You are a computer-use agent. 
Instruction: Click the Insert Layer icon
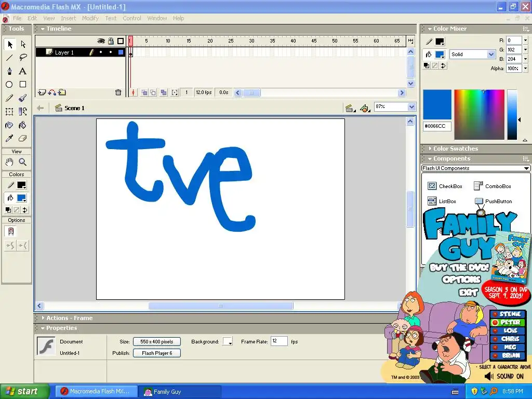point(42,92)
